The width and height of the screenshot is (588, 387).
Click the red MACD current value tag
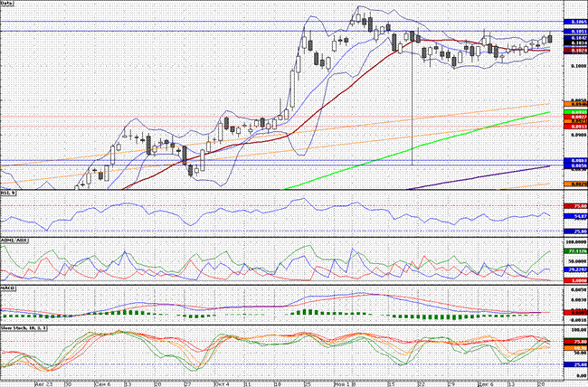point(575,312)
